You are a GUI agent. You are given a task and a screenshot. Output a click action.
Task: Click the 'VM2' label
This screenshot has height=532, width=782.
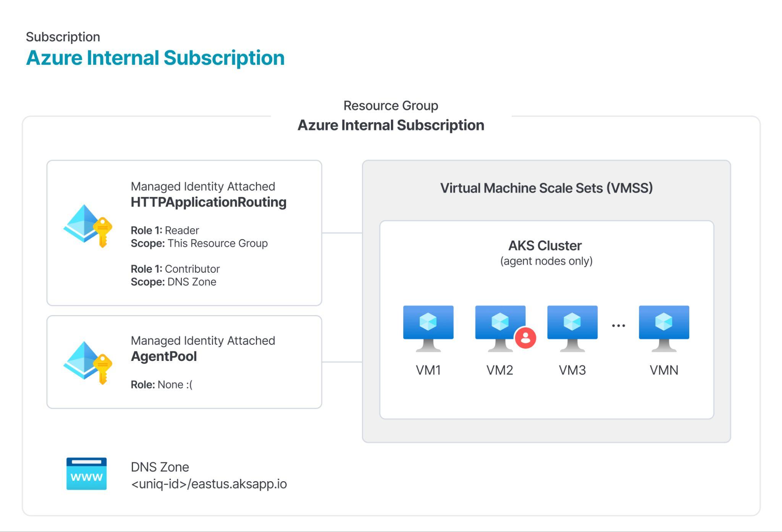pos(500,370)
